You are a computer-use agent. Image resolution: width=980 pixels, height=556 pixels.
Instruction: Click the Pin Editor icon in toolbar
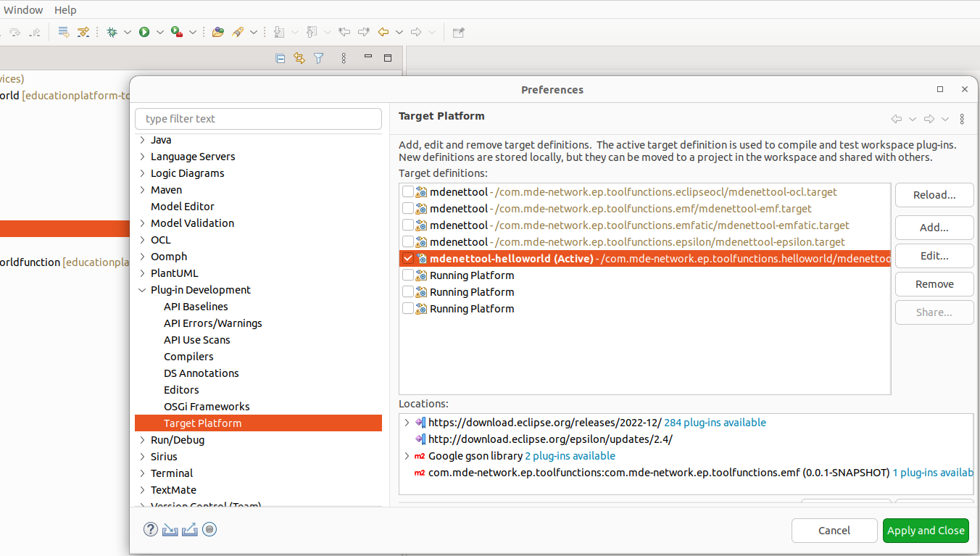click(x=458, y=32)
